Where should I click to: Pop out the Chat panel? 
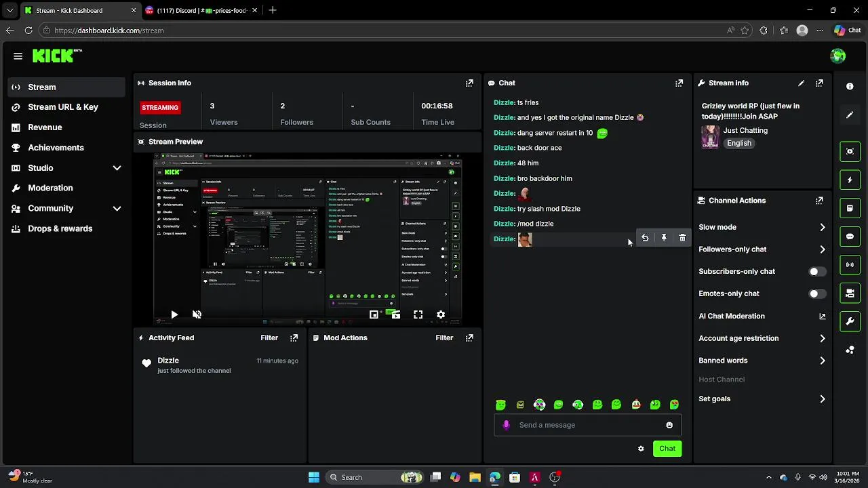679,83
